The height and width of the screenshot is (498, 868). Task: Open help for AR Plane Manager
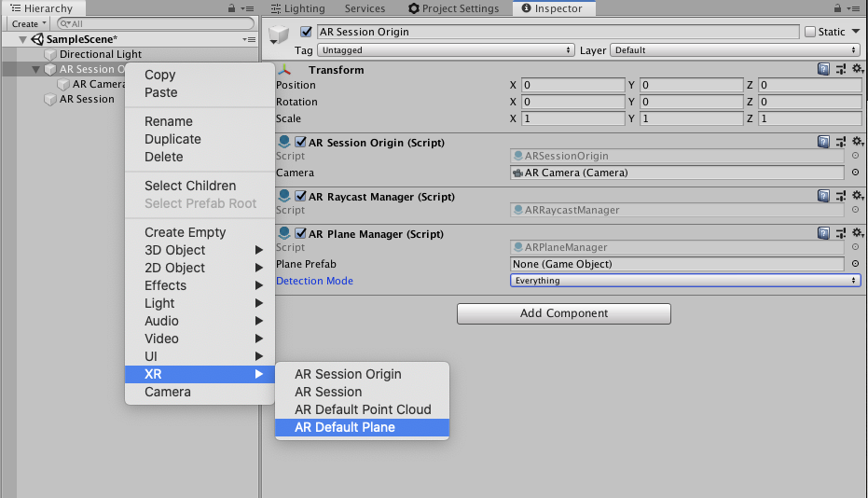pyautogui.click(x=823, y=233)
